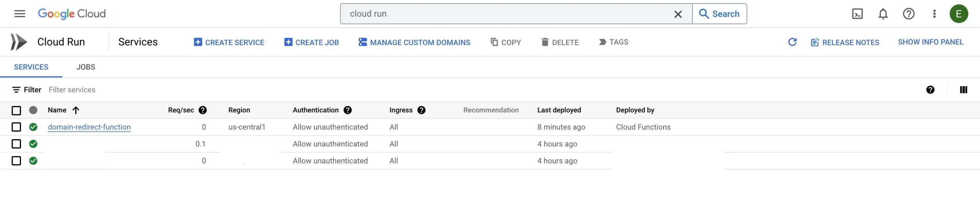Open the three-dot settings menu
Image resolution: width=980 pixels, height=205 pixels.
[934, 14]
